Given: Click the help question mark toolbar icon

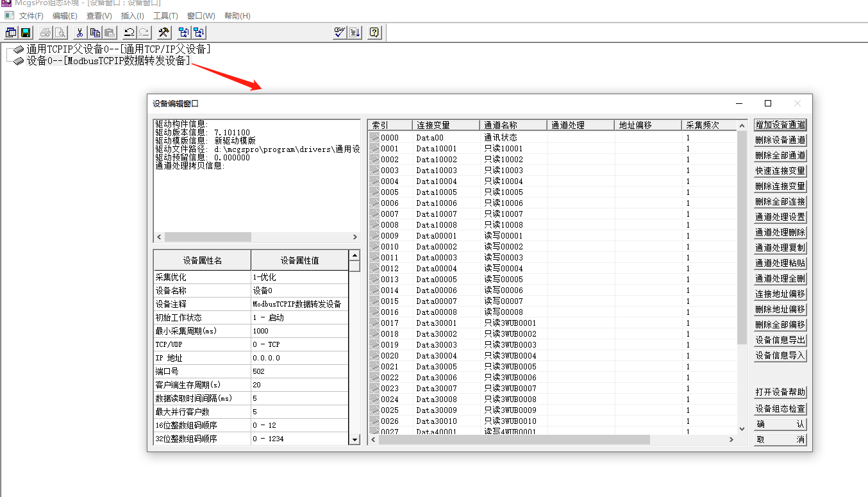Looking at the screenshot, I should [x=374, y=33].
